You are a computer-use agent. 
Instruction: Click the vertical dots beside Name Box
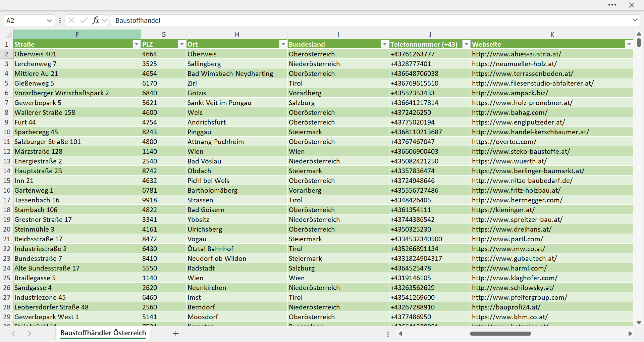coord(60,20)
